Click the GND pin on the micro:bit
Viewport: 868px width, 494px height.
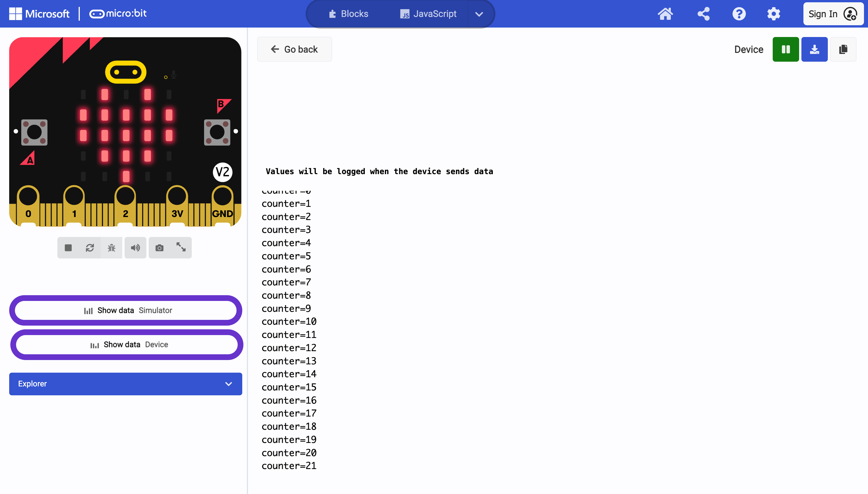coord(222,205)
